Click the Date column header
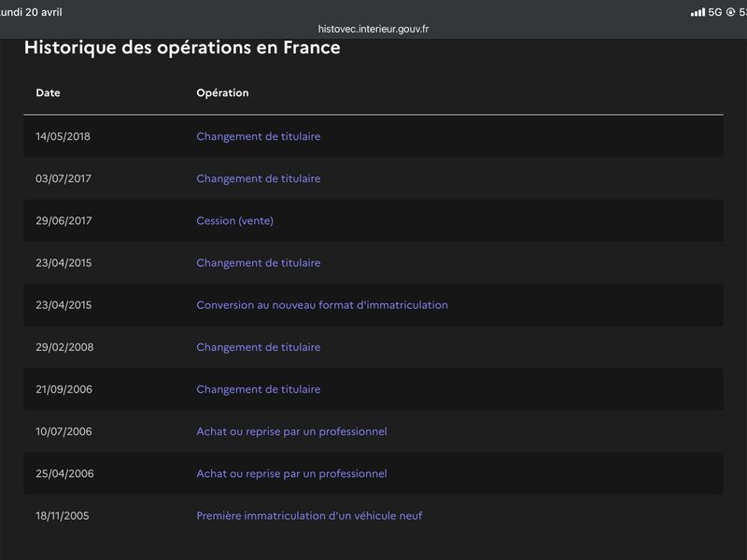Image resolution: width=747 pixels, height=560 pixels. (x=49, y=92)
